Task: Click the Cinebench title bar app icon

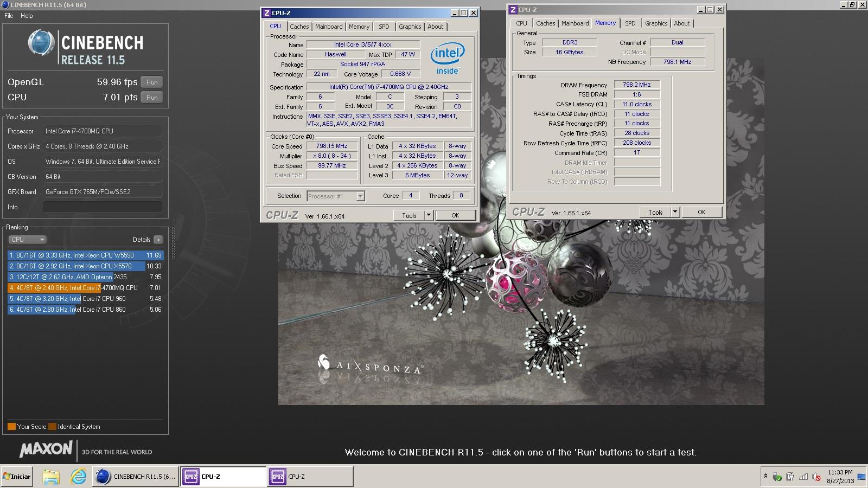Action: click(x=5, y=5)
